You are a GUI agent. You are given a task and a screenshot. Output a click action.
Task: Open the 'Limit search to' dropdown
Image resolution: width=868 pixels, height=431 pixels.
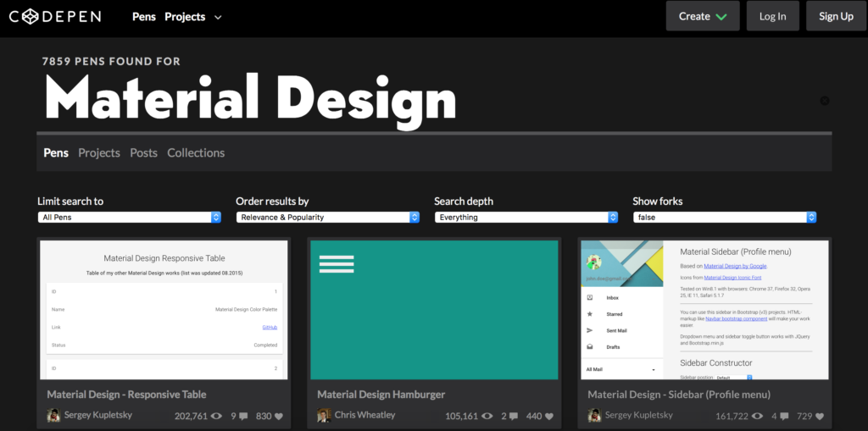pyautogui.click(x=130, y=217)
